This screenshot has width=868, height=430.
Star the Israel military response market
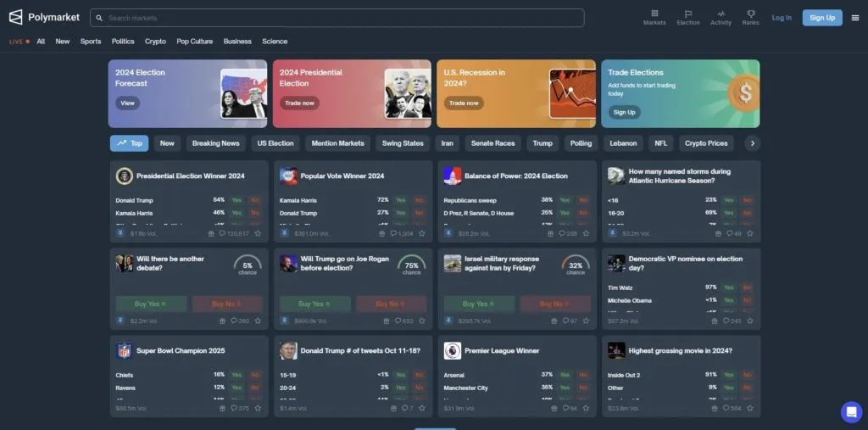click(x=587, y=321)
